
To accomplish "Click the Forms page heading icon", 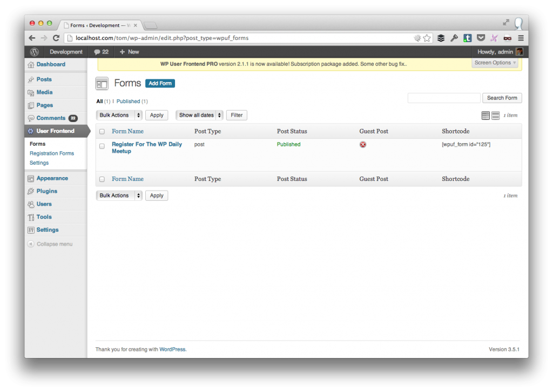I will (x=102, y=84).
